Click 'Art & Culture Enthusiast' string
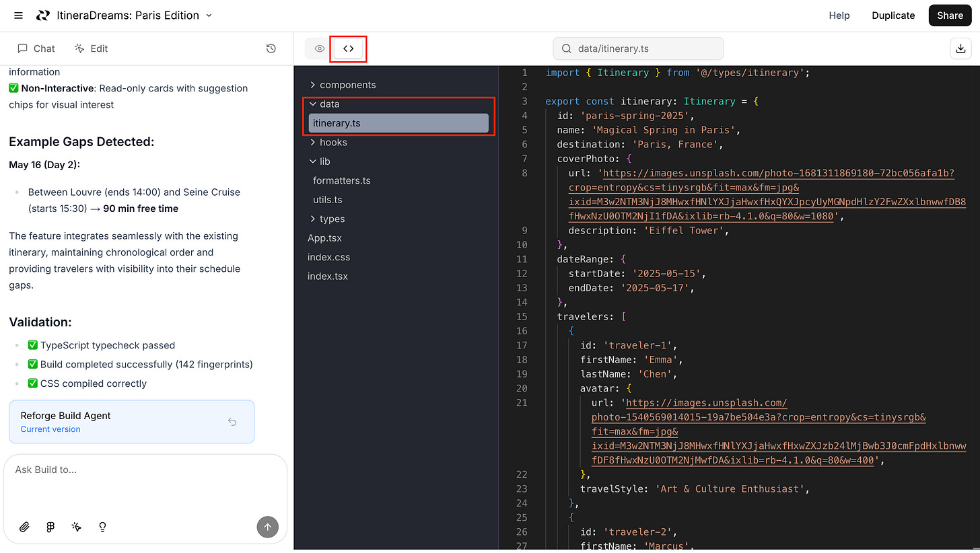 point(730,488)
